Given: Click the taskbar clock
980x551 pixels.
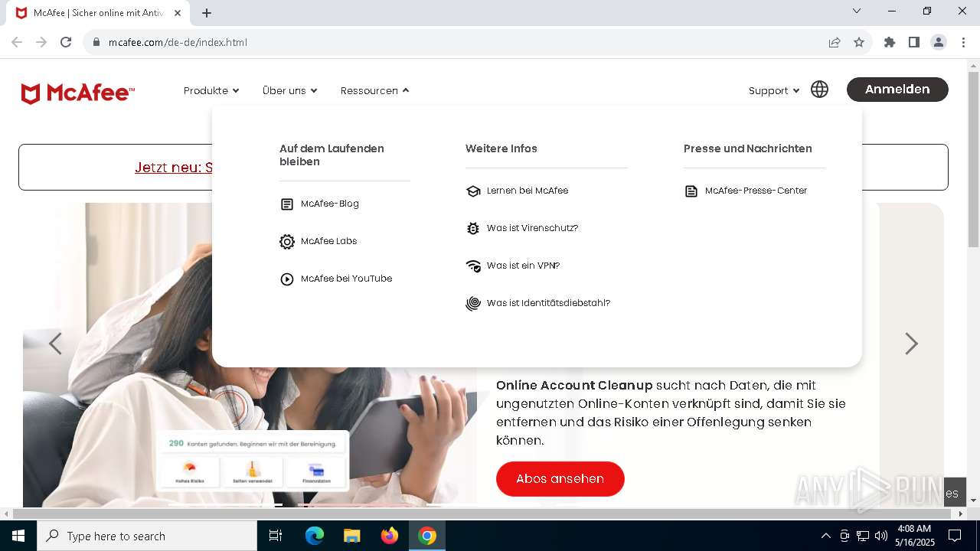Looking at the screenshot, I should click(914, 536).
